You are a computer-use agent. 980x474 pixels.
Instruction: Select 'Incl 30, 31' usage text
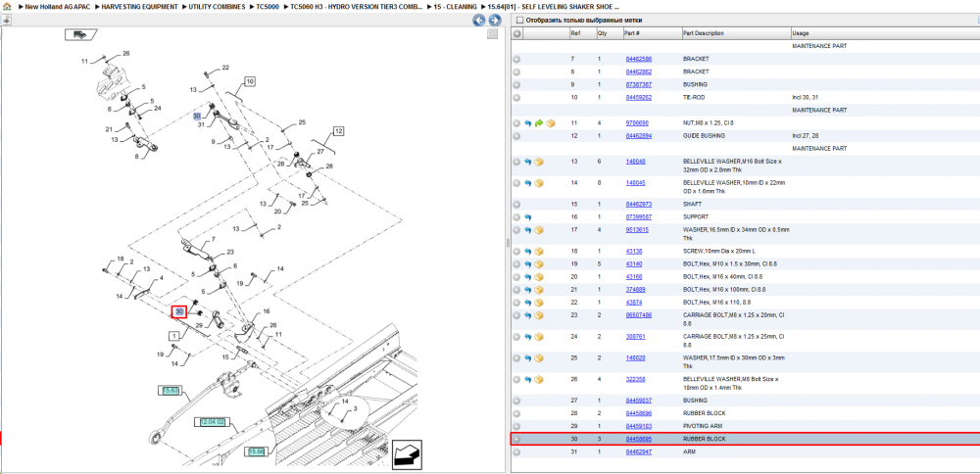805,98
